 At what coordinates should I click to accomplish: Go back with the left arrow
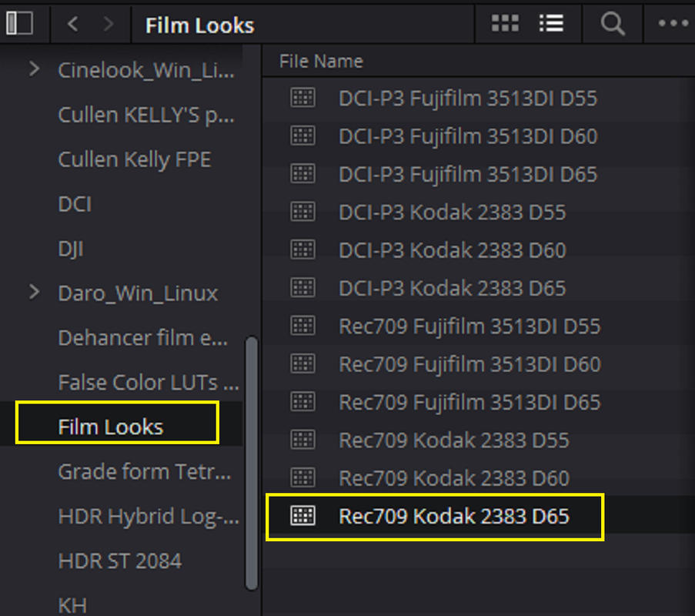pos(73,24)
